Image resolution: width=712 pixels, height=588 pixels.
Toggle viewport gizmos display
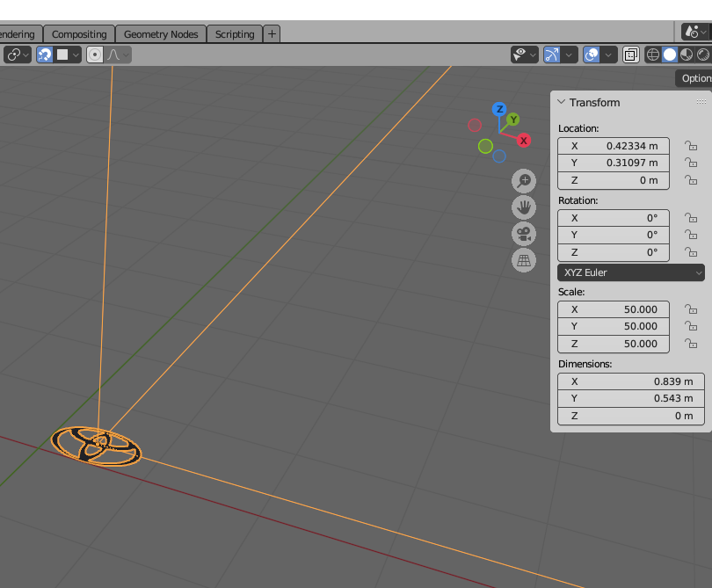(552, 55)
